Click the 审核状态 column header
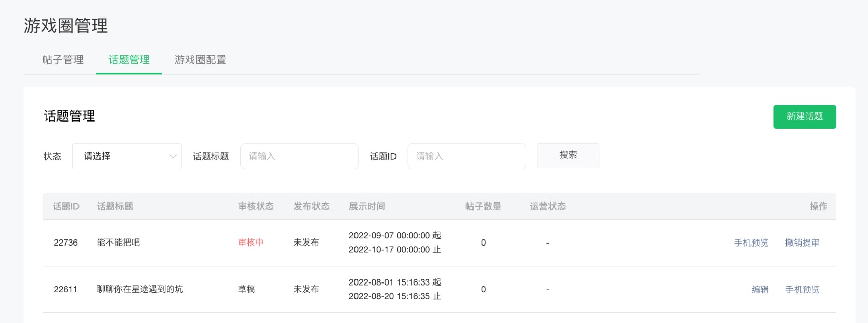Image resolution: width=868 pixels, height=323 pixels. coord(256,207)
